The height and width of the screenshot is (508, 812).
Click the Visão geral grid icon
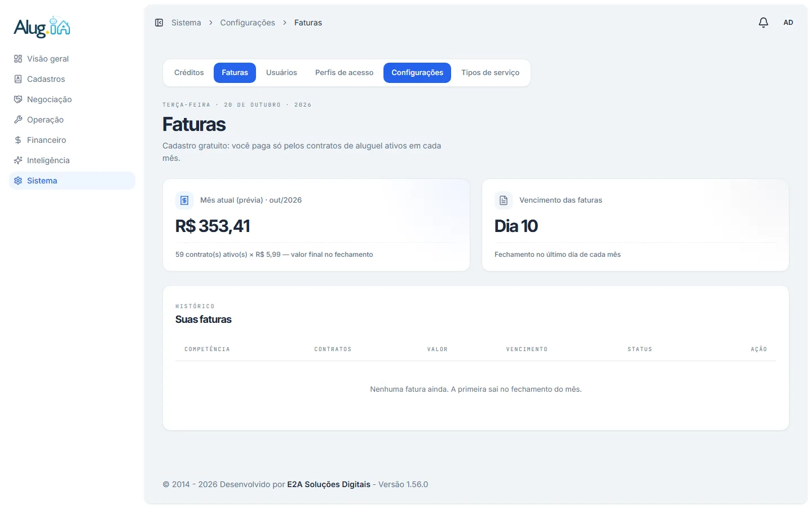(18, 59)
